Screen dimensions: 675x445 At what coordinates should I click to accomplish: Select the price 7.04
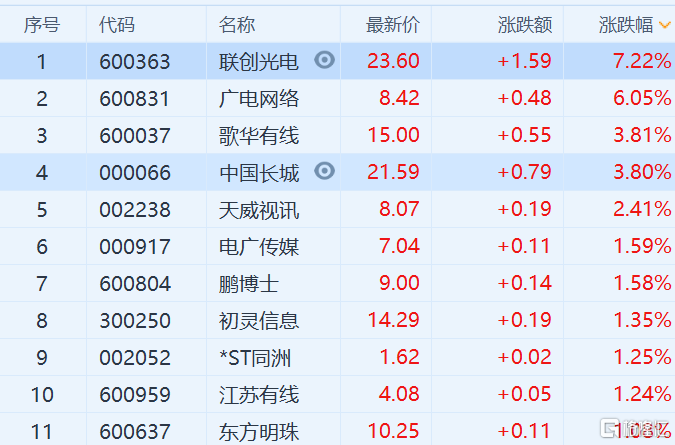click(399, 246)
